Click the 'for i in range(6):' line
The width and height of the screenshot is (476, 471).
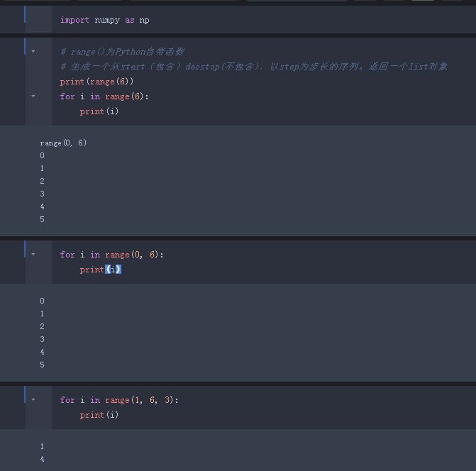[104, 96]
